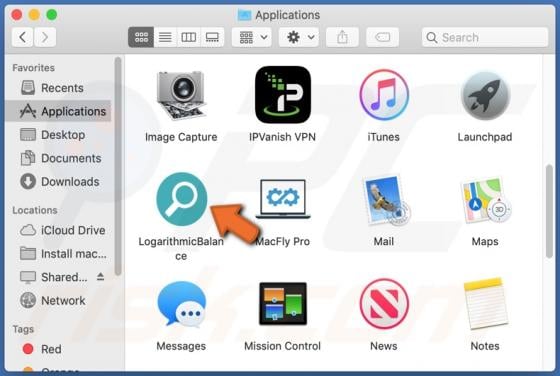Viewport: 560px width, 376px height.
Task: Click the Mission Control app icon
Action: [x=283, y=304]
